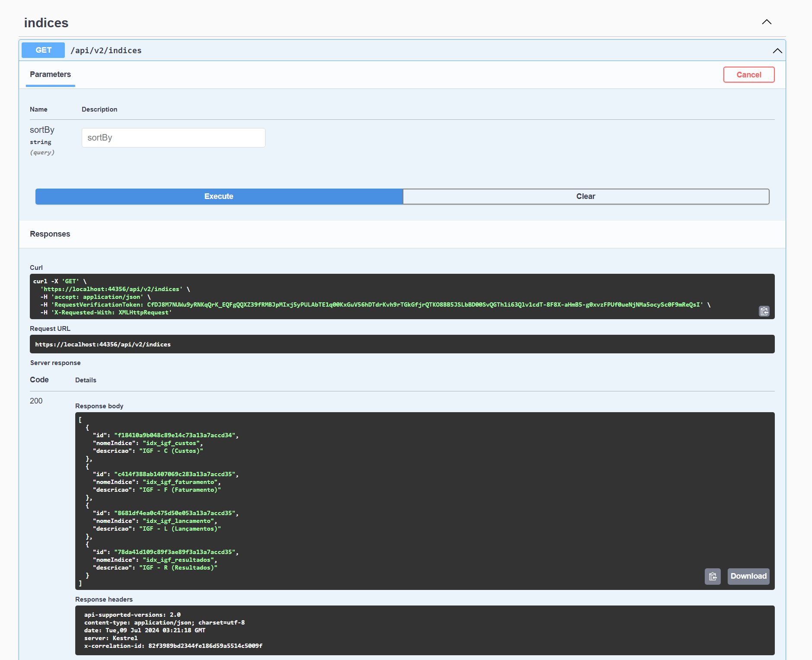Collapse the GET operation with its chevron
The width and height of the screenshot is (812, 660).
coord(777,51)
